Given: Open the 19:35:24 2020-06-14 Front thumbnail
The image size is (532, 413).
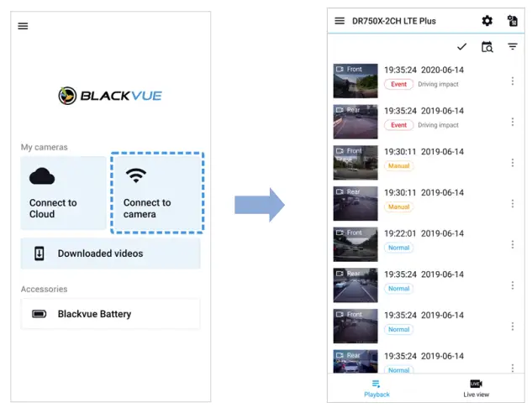Looking at the screenshot, I should coord(356,81).
